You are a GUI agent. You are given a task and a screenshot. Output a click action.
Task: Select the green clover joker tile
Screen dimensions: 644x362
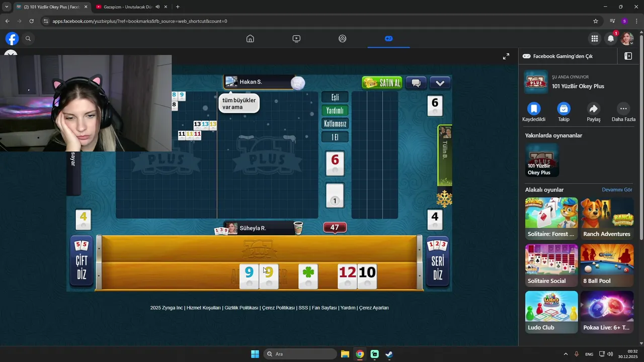(x=308, y=276)
